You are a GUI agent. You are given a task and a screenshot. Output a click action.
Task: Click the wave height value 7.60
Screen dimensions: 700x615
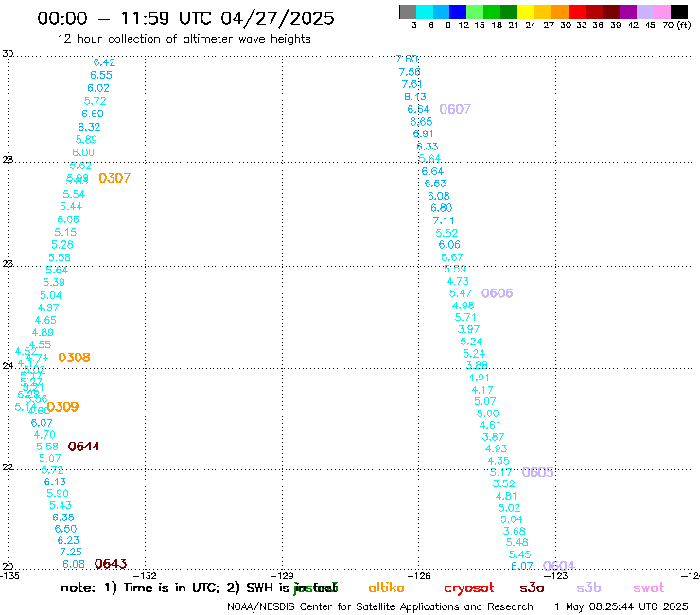[x=407, y=59]
